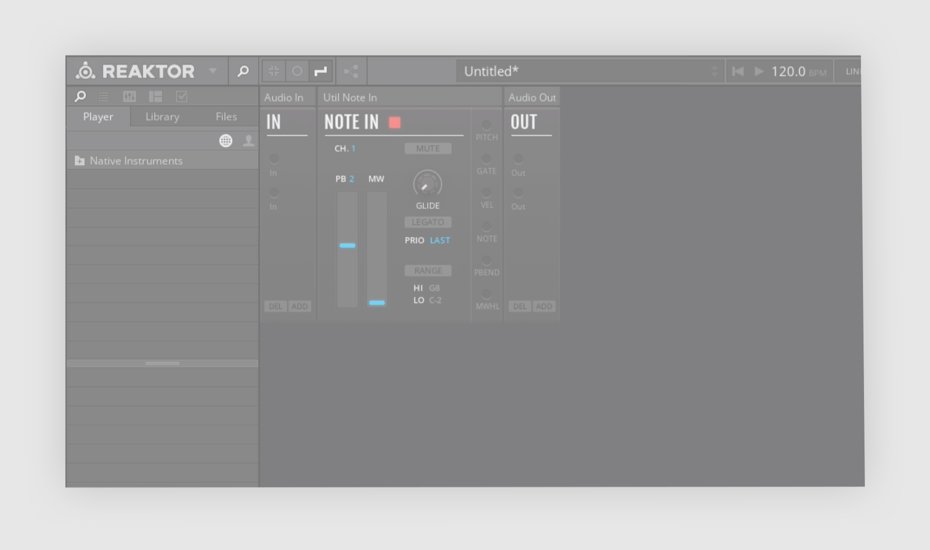
Task: Click the MW mod wheel slider
Action: (x=376, y=250)
